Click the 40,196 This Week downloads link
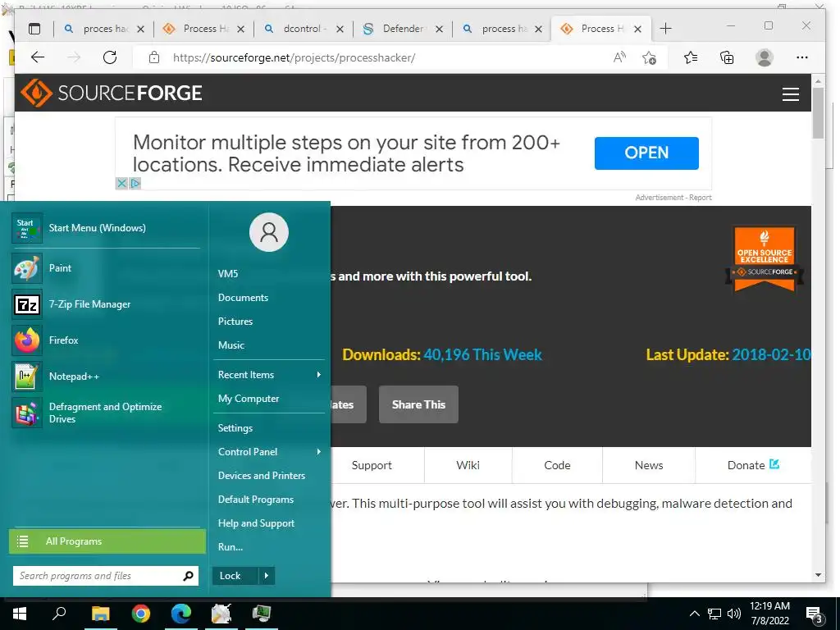Viewport: 840px width, 630px height. pos(482,354)
